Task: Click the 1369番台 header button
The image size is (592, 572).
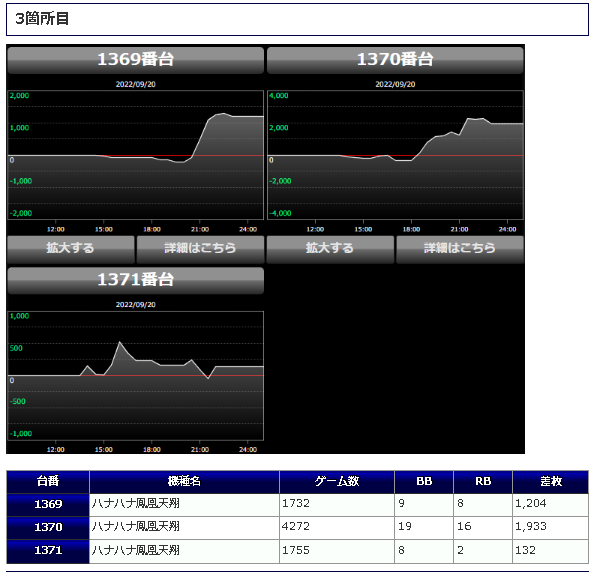Action: 136,60
